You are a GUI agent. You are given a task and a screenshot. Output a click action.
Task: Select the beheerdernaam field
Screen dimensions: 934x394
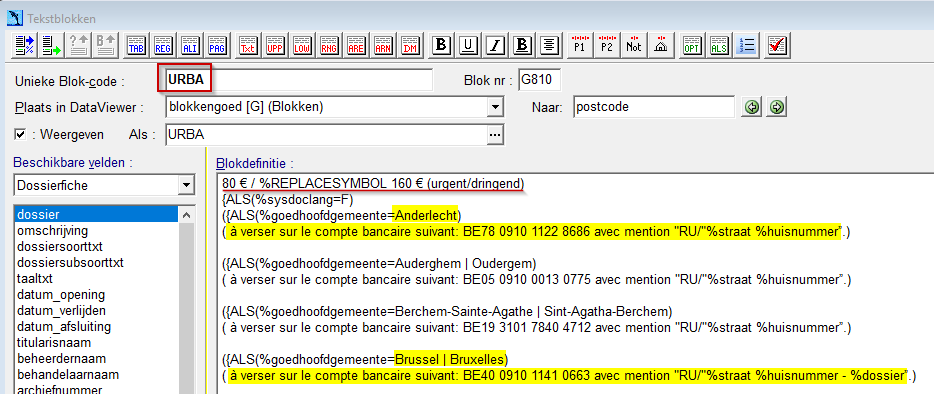pos(61,359)
